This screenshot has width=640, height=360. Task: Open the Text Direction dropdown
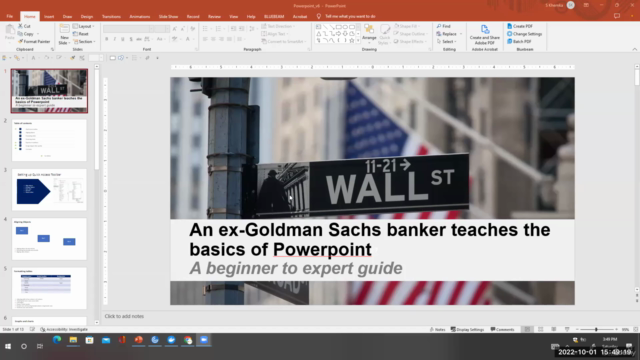click(278, 26)
